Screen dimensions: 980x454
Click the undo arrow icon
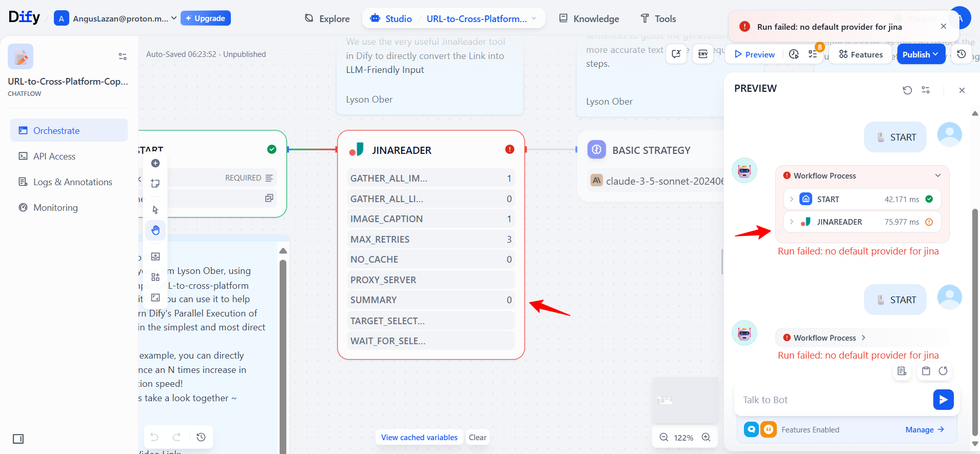click(154, 437)
